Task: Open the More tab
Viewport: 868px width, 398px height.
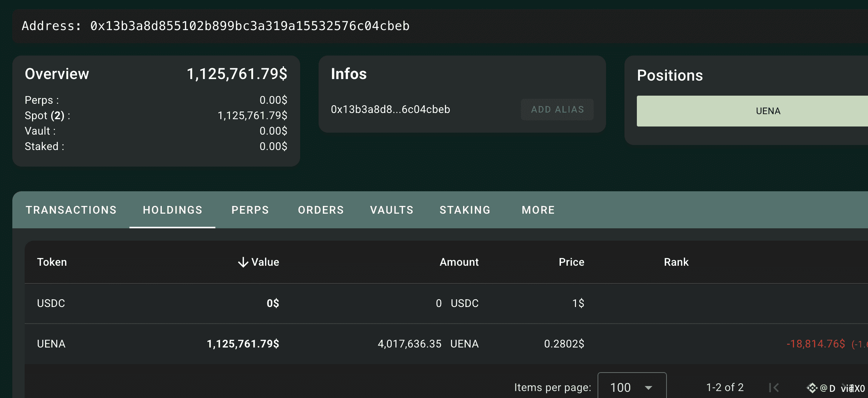Action: (x=538, y=210)
